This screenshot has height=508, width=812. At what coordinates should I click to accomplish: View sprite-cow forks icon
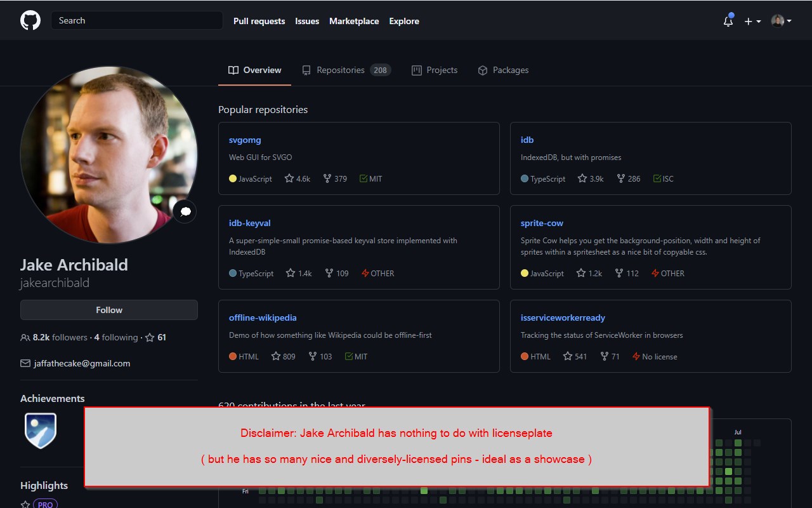point(619,273)
